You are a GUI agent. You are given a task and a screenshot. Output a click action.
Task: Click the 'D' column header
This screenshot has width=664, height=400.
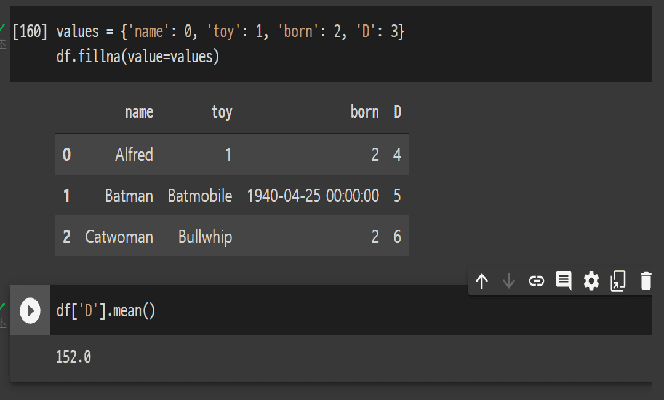point(397,113)
